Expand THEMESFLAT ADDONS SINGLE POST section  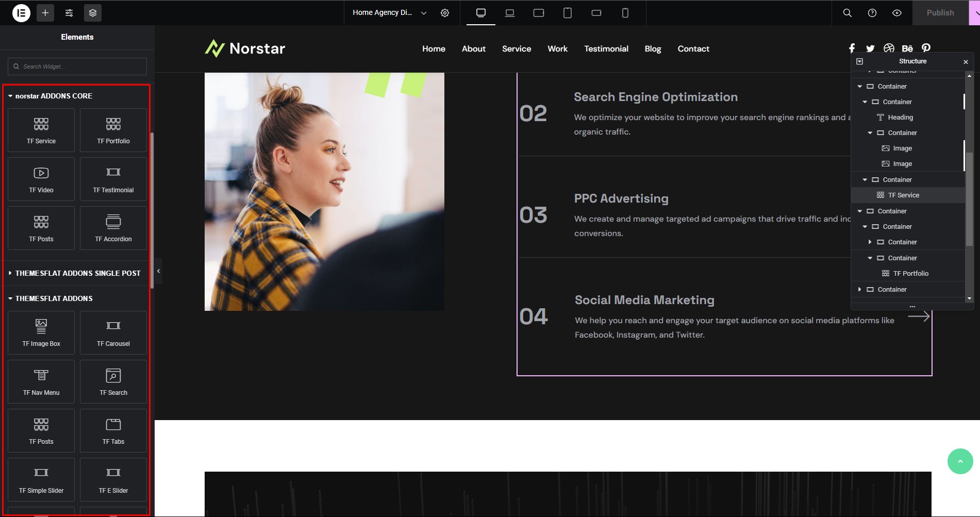pos(77,273)
